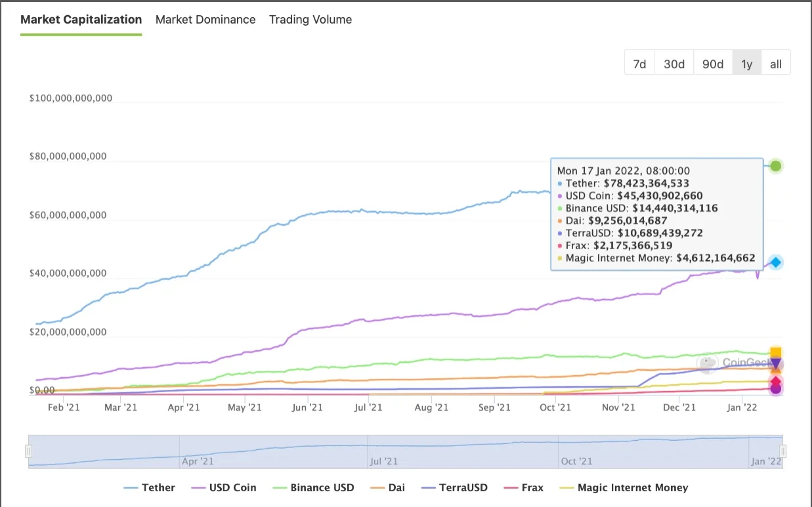
Task: Select the 7d time range
Action: [639, 64]
